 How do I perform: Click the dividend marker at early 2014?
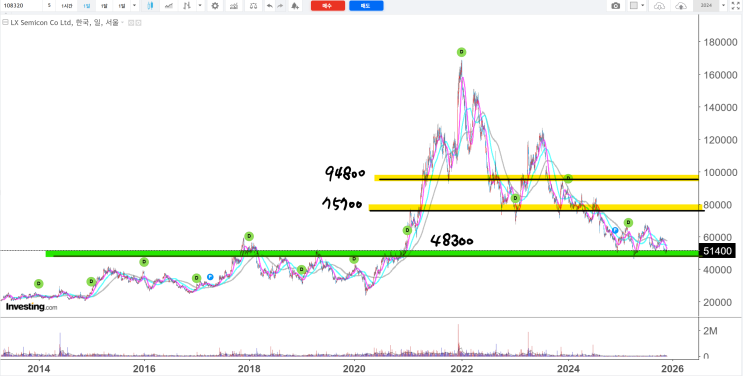pyautogui.click(x=38, y=284)
